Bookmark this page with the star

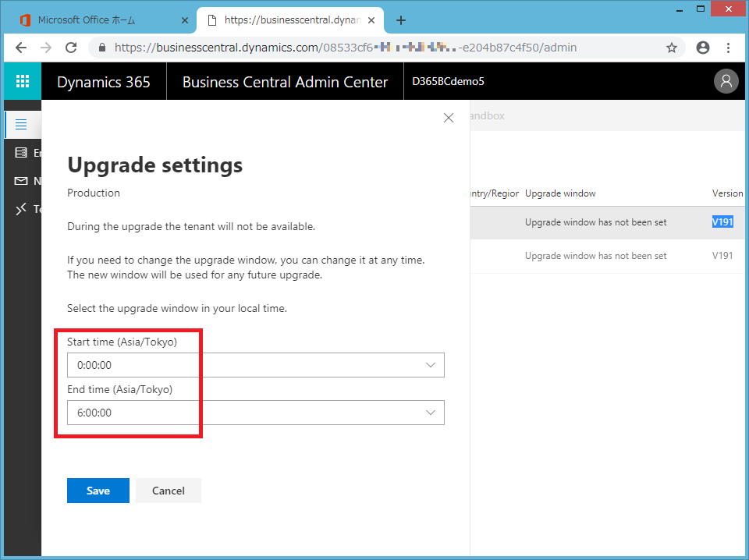(672, 48)
